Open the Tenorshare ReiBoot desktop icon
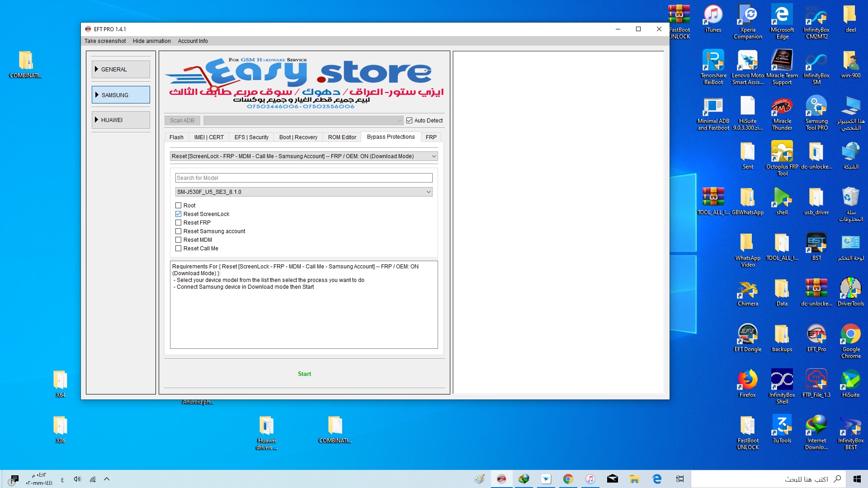 [x=713, y=67]
